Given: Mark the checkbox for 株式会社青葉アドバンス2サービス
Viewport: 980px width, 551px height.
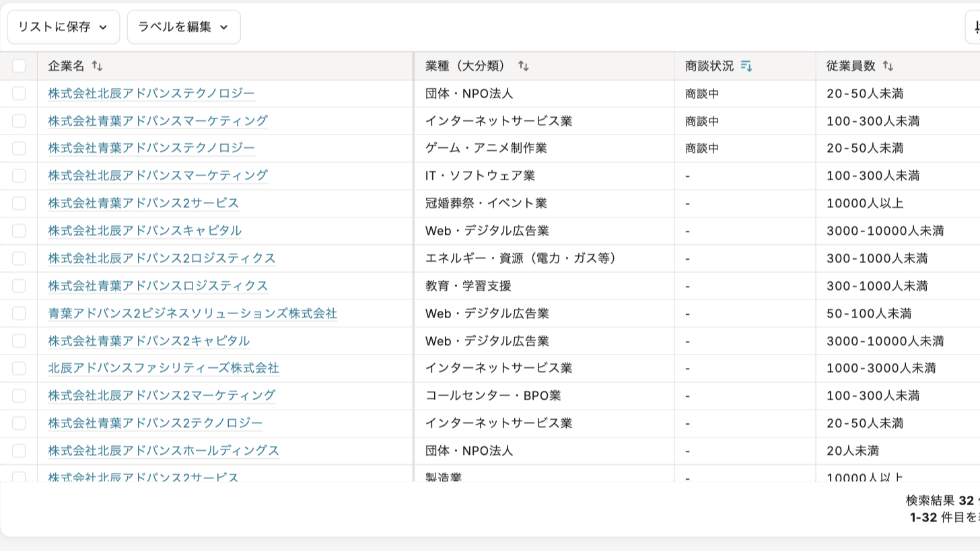Looking at the screenshot, I should coord(19,203).
